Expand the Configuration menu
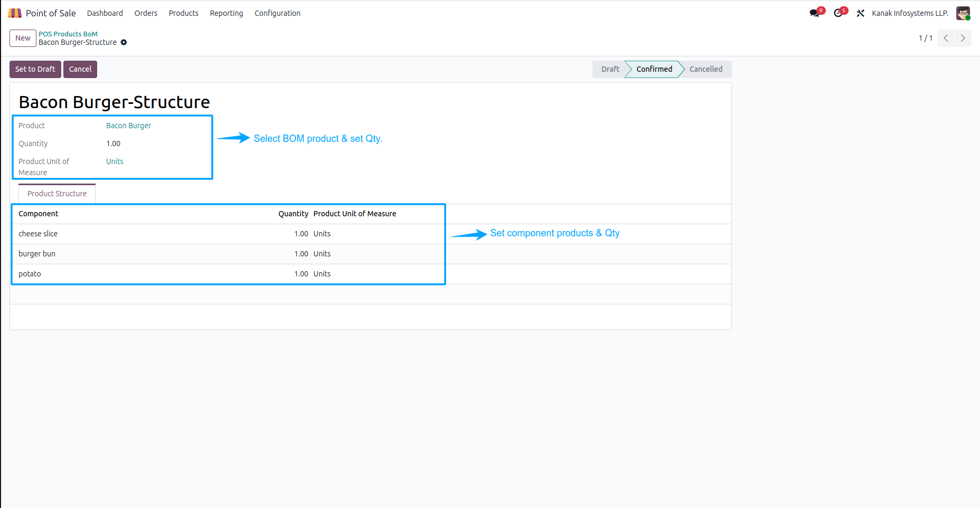 click(277, 13)
